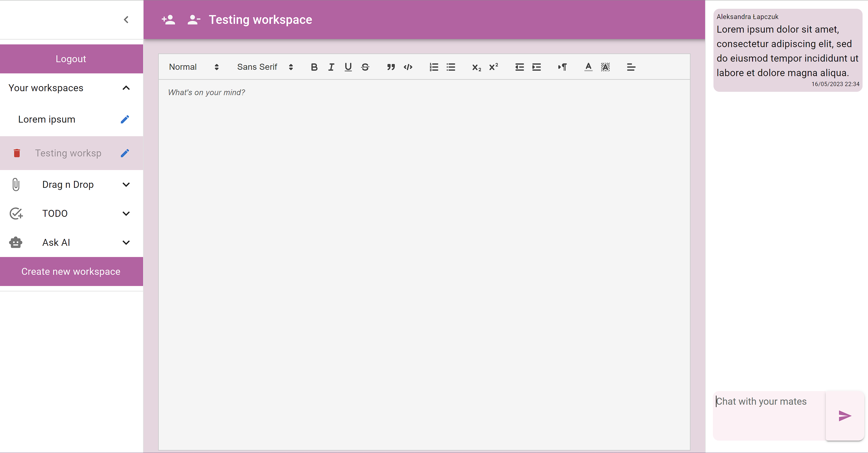868x453 pixels.
Task: Open the text color picker
Action: coord(588,67)
